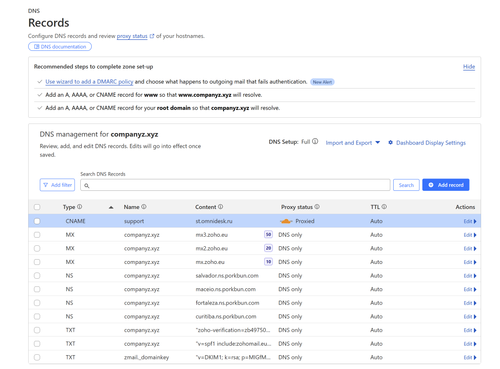The image size is (500, 369).
Task: Click the Proxy status column info icon
Action: (x=317, y=207)
